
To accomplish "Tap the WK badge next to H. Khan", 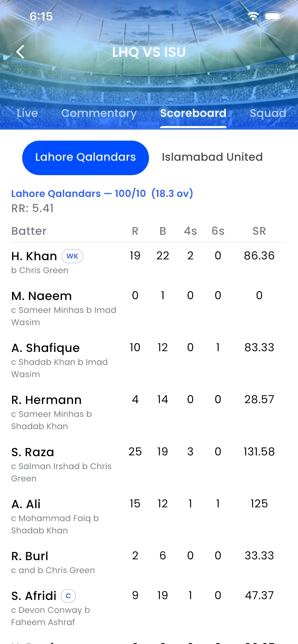I will point(73,256).
